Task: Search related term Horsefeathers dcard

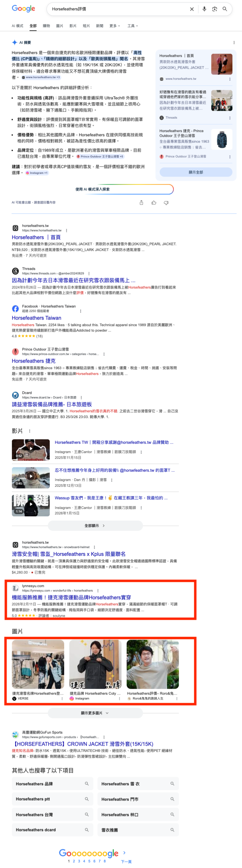Action: (x=53, y=829)
